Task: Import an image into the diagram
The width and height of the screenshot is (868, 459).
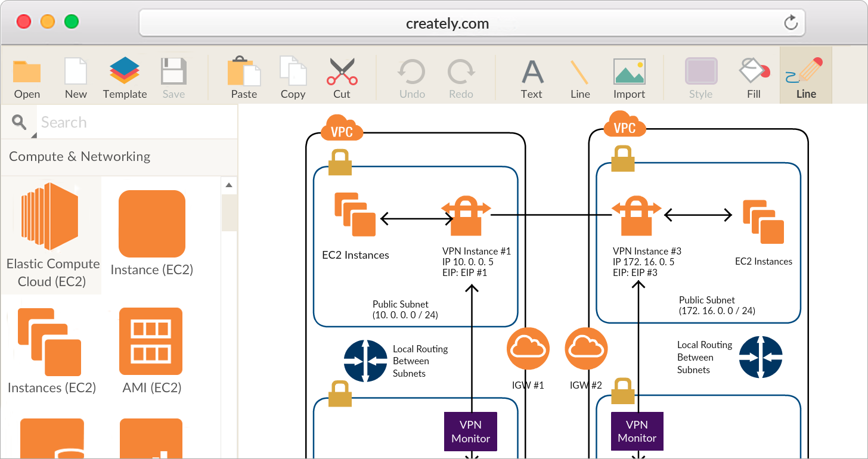Action: 629,76
